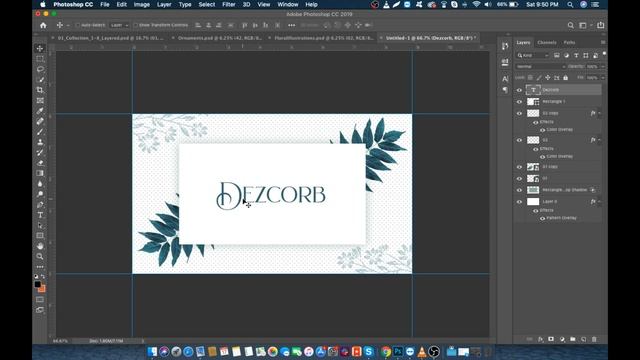This screenshot has width=640, height=360.
Task: Toggle Pattern Overlay effect visibility
Action: click(x=542, y=218)
